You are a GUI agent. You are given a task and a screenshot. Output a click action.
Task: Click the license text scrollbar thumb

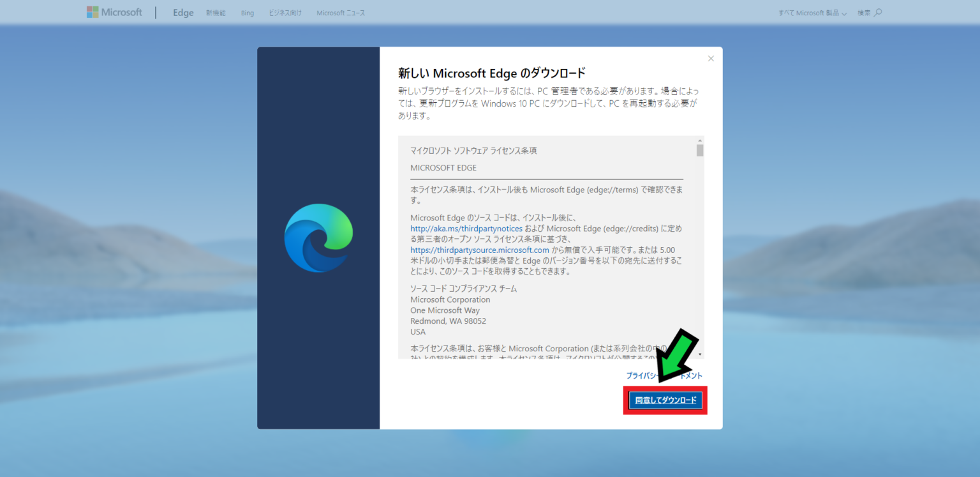(699, 149)
